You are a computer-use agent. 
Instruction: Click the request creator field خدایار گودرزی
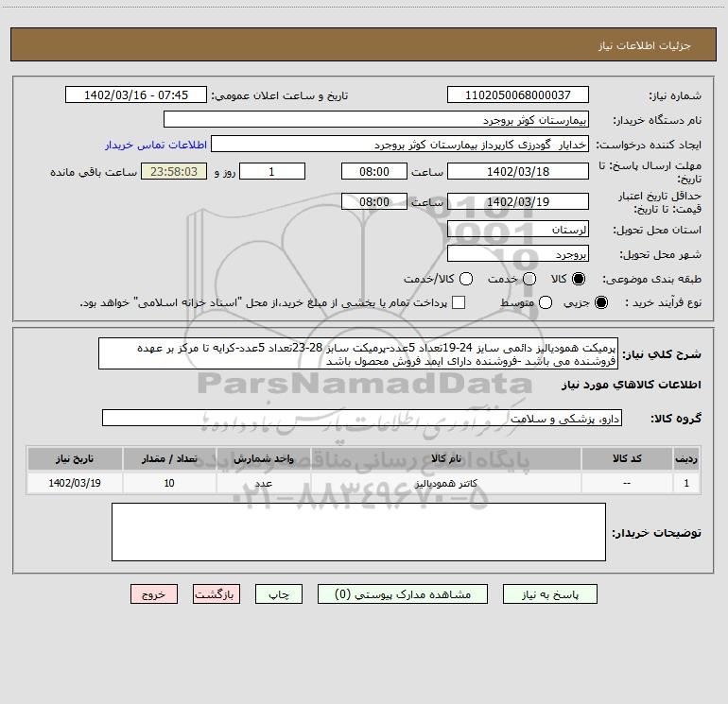coord(400,144)
